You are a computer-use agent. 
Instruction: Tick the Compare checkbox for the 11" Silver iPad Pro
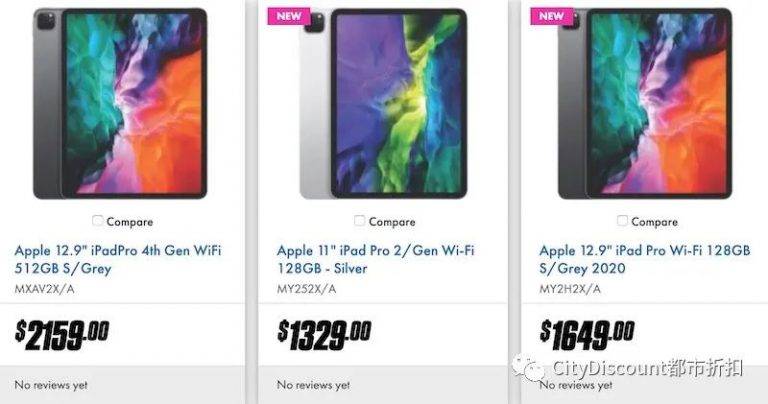(360, 221)
